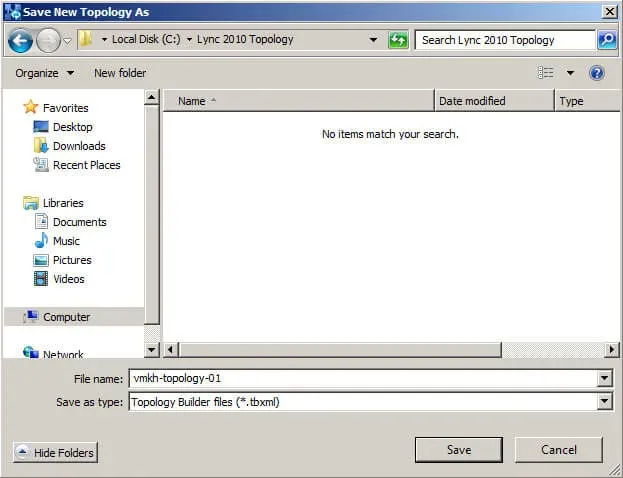The width and height of the screenshot is (623, 478).
Task: Click the Hide Folders button
Action: point(55,452)
